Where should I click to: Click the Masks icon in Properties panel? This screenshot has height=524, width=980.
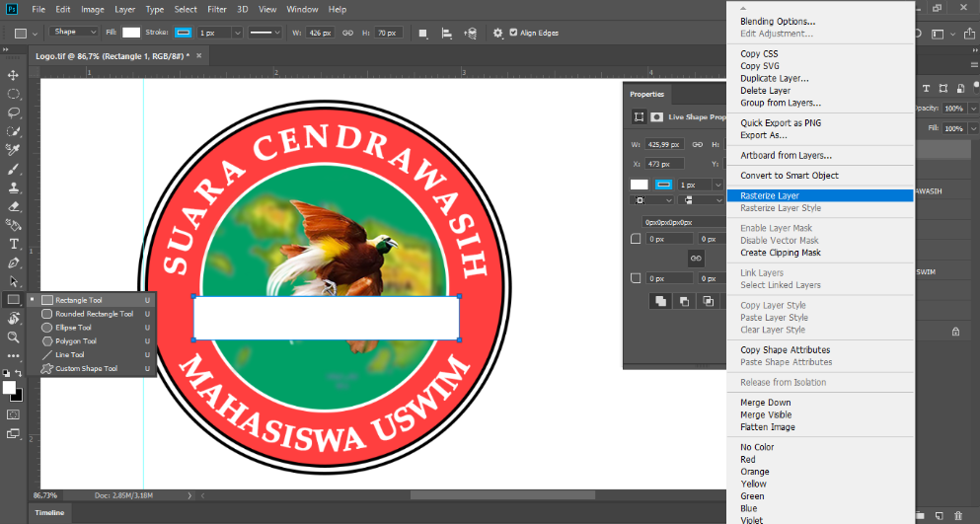coord(657,116)
